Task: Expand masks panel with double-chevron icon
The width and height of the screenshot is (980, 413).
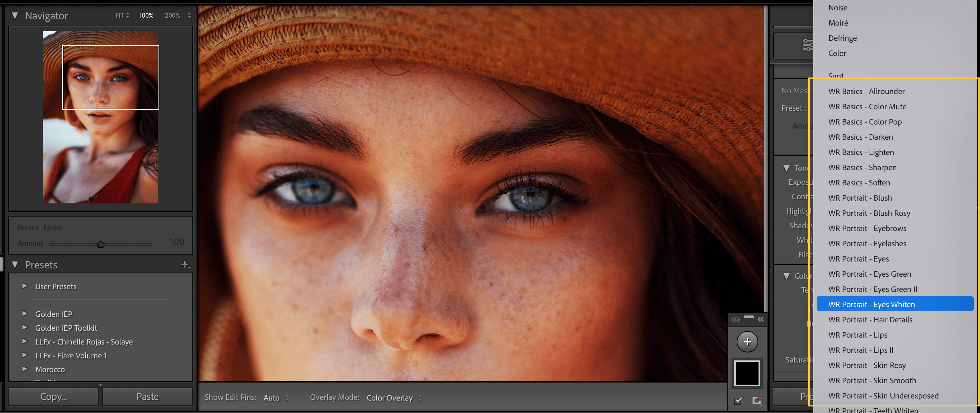Action: [761, 320]
